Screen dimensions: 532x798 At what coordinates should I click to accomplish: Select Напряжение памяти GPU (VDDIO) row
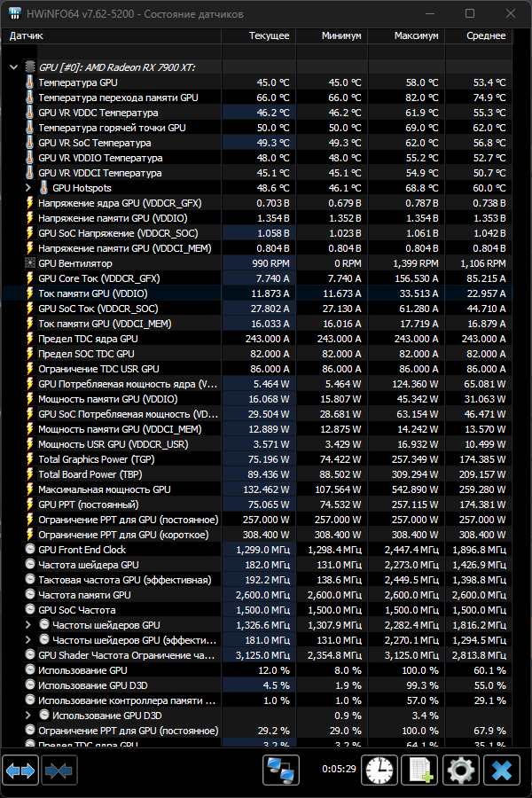coord(257,218)
